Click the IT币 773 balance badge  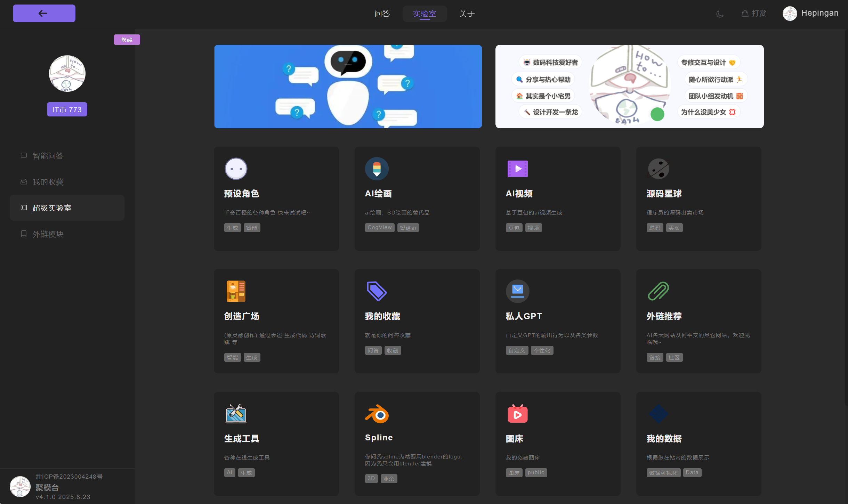67,109
